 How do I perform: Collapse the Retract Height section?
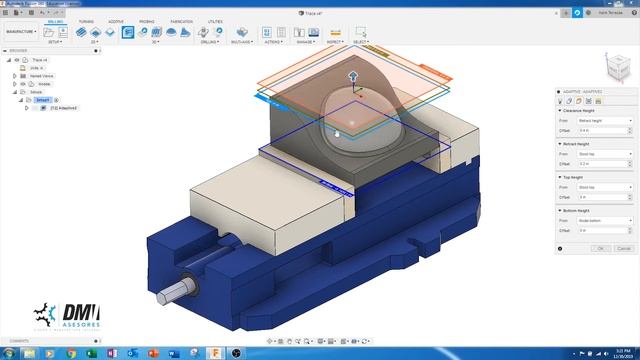560,144
